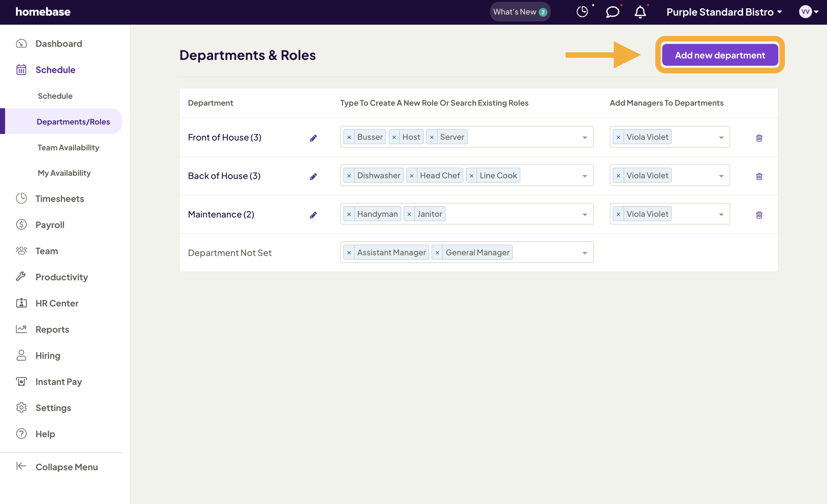
Task: Delete the Maintenance department via trash icon
Action: (x=759, y=215)
